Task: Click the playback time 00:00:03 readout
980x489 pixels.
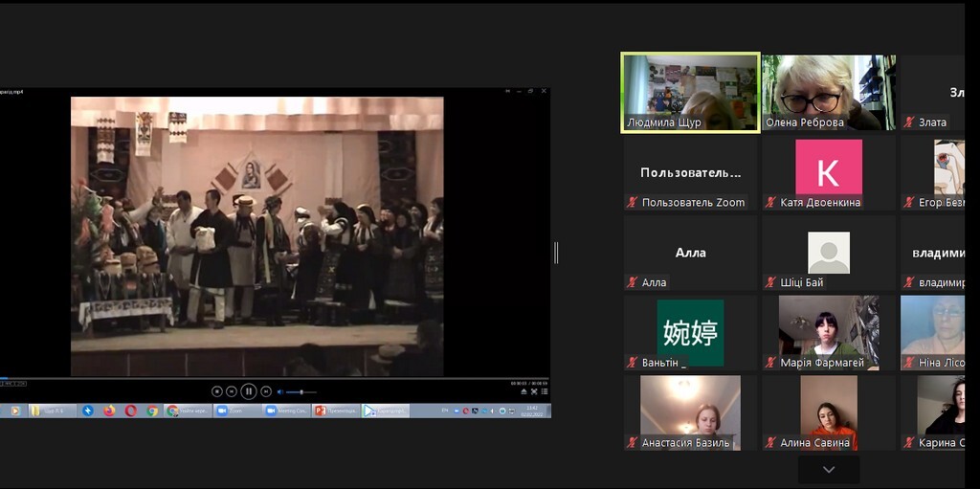Action: [519, 384]
